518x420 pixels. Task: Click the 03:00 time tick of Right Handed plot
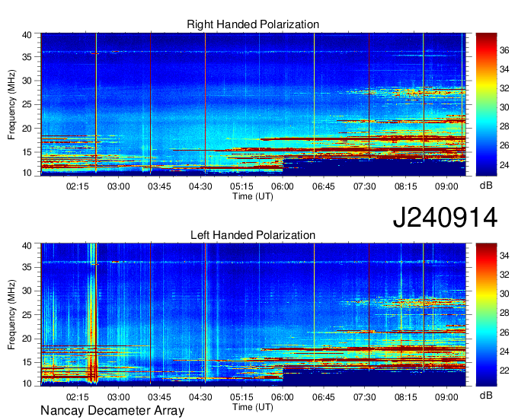click(118, 186)
